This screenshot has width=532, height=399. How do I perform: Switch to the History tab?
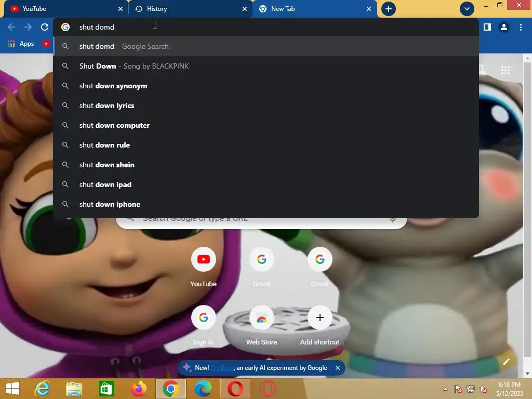(x=190, y=9)
